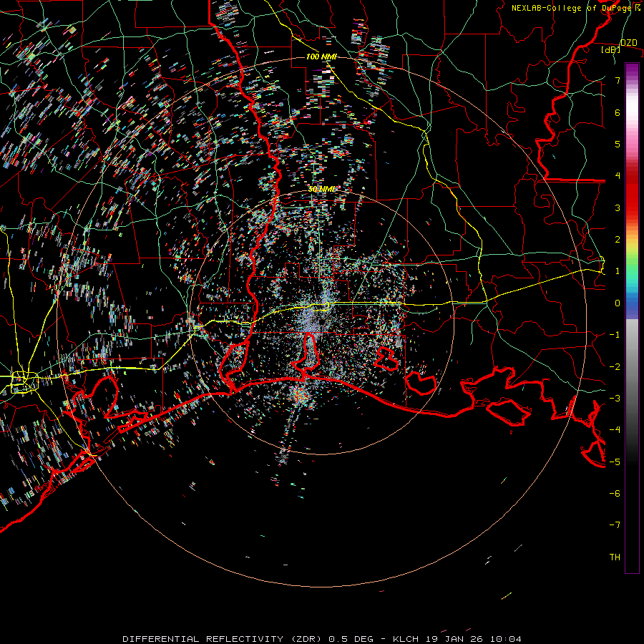Image resolution: width=644 pixels, height=644 pixels.
Task: Click the scale label 3
Action: coord(618,208)
